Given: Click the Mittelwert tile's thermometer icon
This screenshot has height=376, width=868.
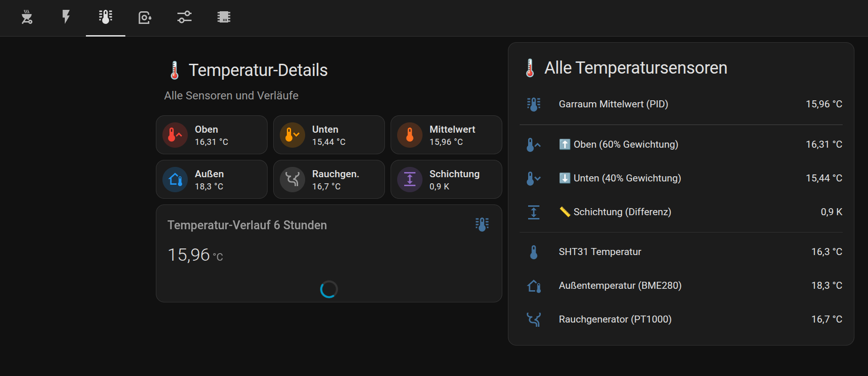Looking at the screenshot, I should click(409, 135).
